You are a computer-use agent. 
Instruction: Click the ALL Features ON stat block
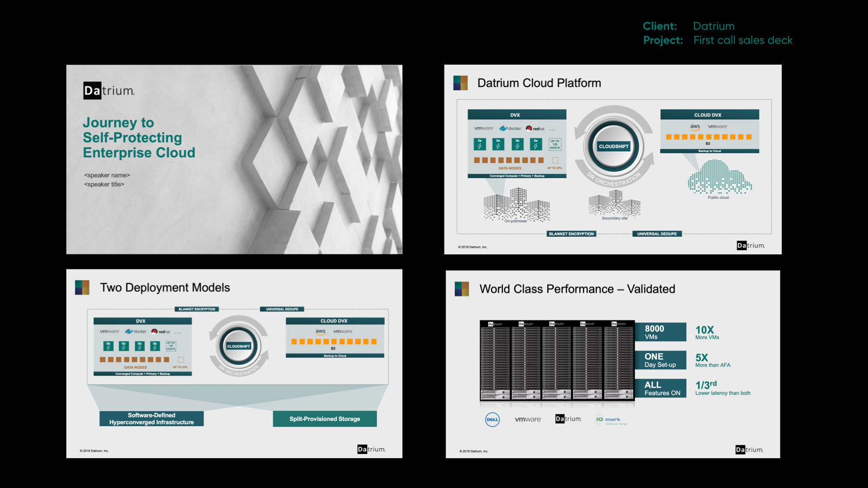point(660,388)
